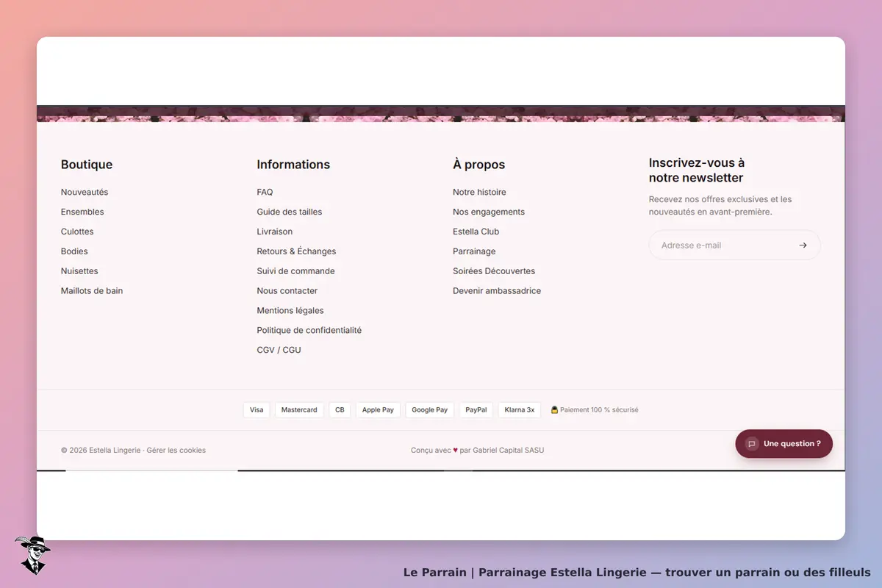Click the Google Pay badge
882x588 pixels.
[x=430, y=410]
